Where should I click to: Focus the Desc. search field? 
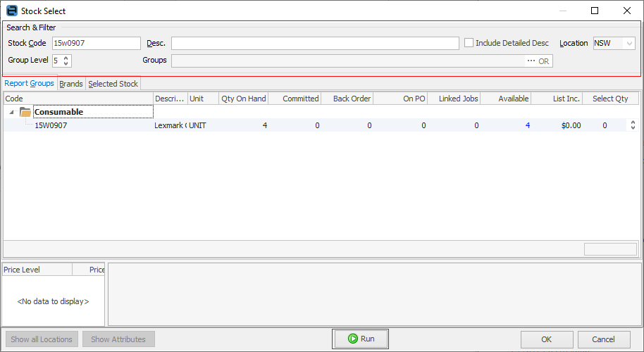pyautogui.click(x=315, y=43)
